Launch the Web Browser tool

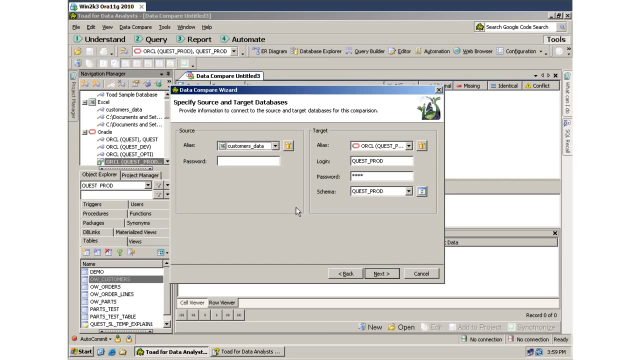click(x=473, y=51)
